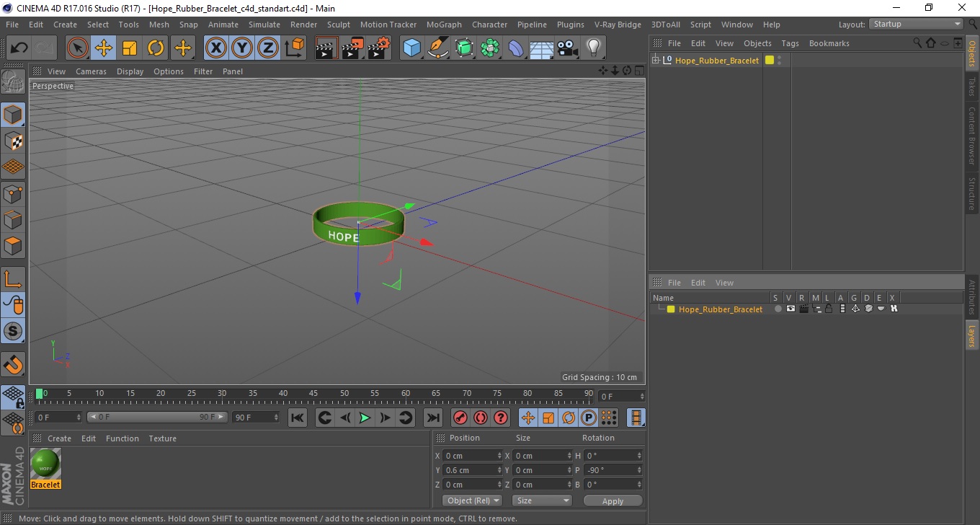The height and width of the screenshot is (525, 980).
Task: Open the material manager Texture menu
Action: (162, 438)
